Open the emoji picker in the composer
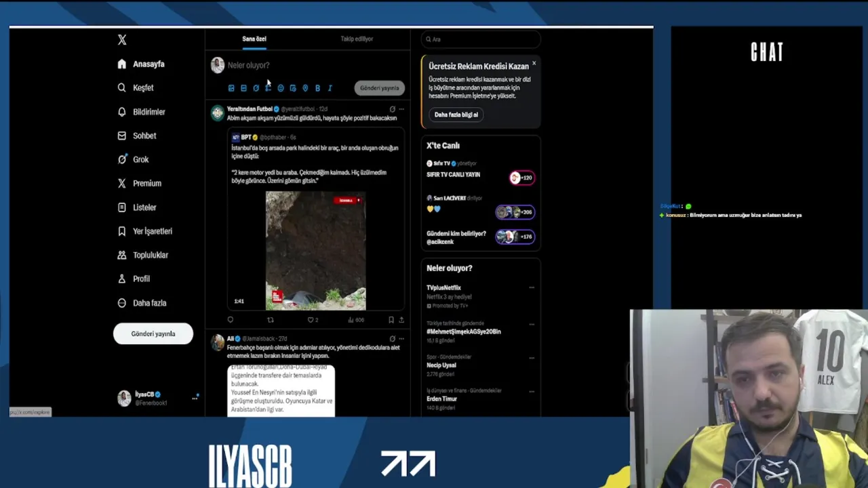The height and width of the screenshot is (488, 868). point(280,88)
